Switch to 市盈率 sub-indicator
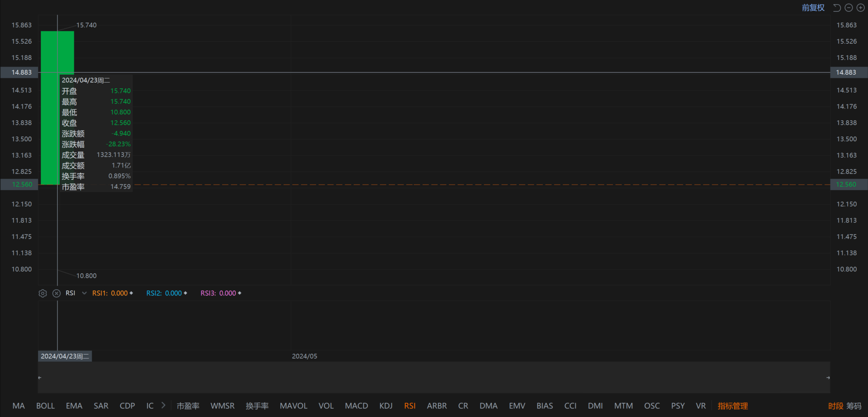868x417 pixels. [188, 406]
